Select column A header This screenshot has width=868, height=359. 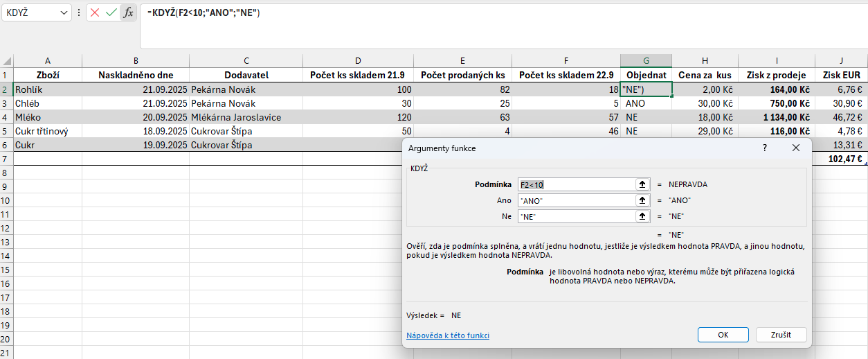click(48, 61)
